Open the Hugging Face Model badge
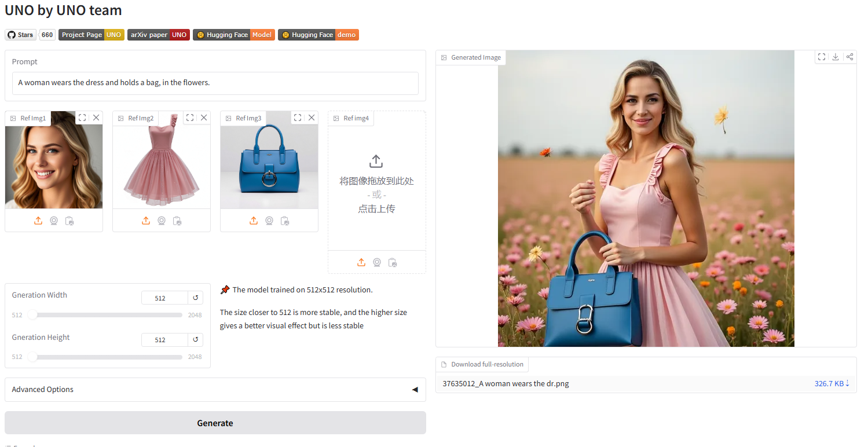Screen dimensions: 868x447 [234, 35]
